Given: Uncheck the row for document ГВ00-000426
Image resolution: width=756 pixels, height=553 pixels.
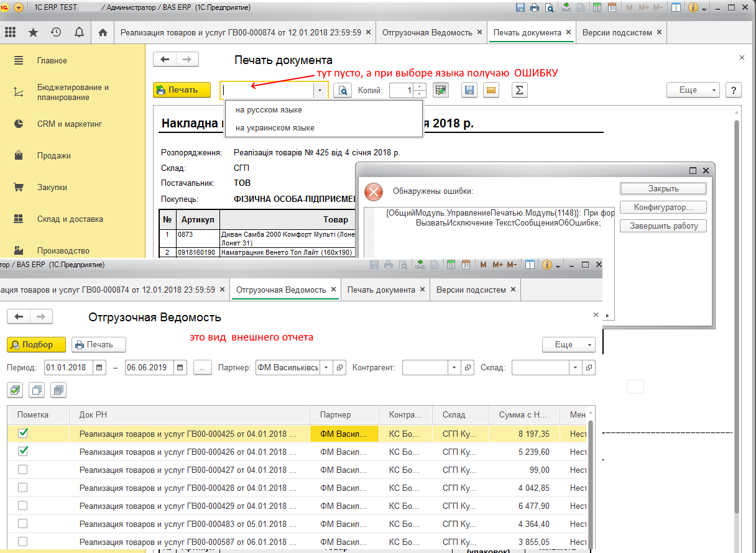Looking at the screenshot, I should tap(23, 452).
